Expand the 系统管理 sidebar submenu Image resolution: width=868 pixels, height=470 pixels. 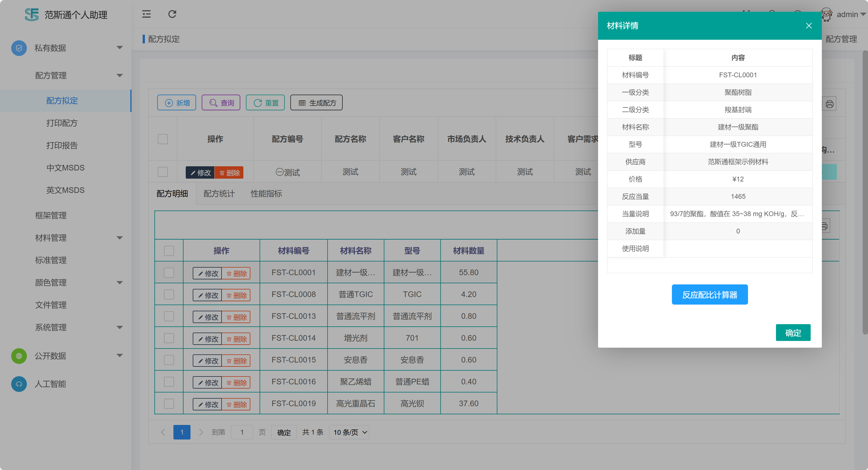pos(119,328)
